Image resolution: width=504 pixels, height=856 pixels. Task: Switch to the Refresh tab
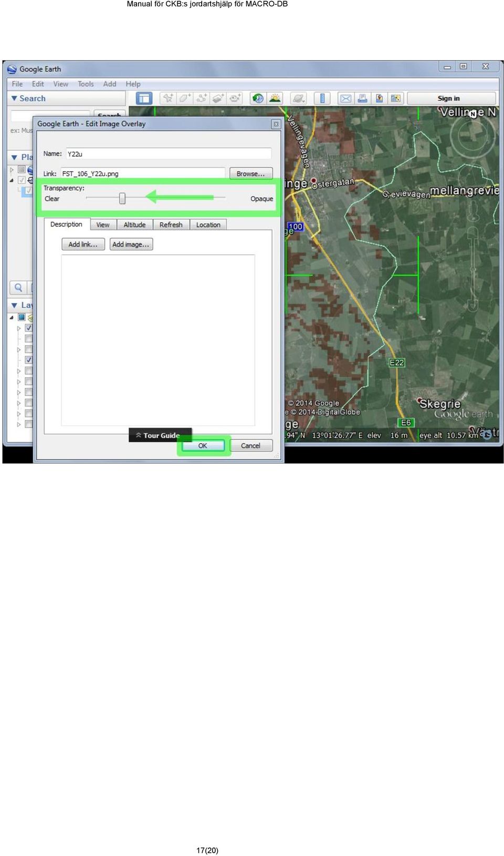coord(171,225)
